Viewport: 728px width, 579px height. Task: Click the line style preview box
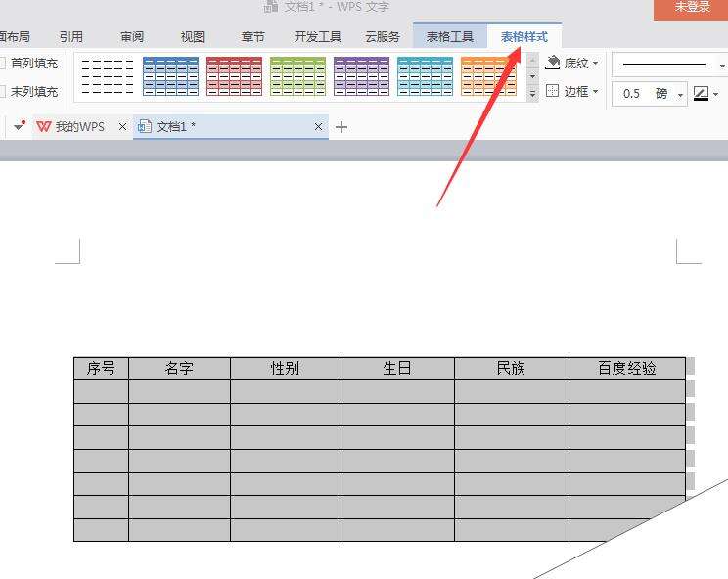[x=664, y=65]
